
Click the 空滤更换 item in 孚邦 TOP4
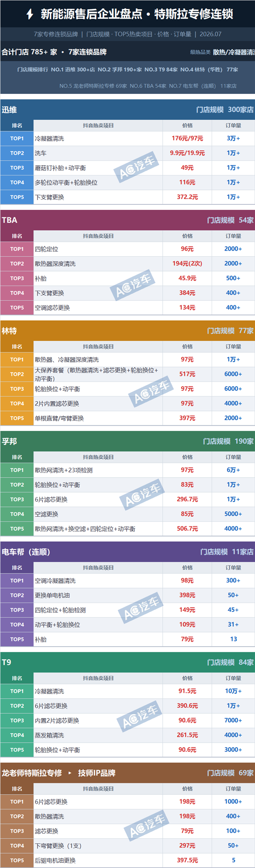coord(46,514)
